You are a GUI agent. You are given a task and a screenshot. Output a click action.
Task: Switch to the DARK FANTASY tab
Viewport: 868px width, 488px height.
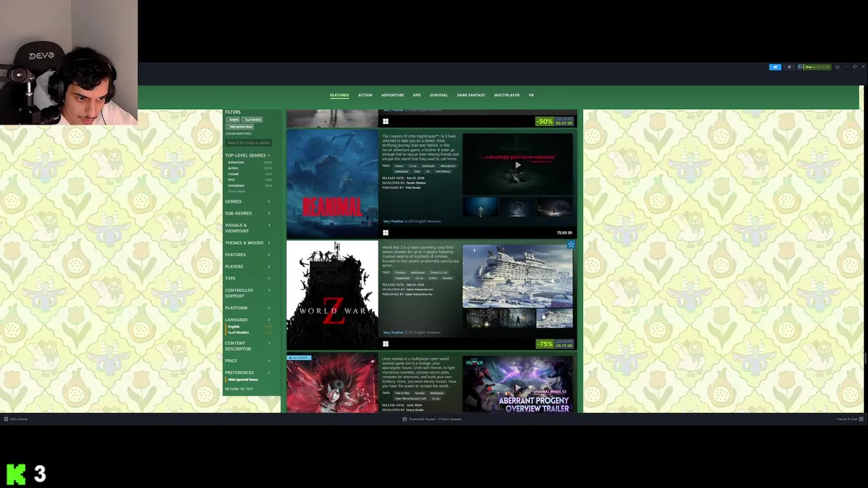(x=471, y=96)
